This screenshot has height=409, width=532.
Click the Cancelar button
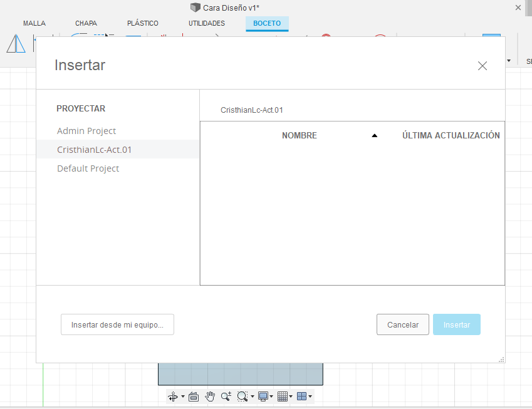pos(403,324)
